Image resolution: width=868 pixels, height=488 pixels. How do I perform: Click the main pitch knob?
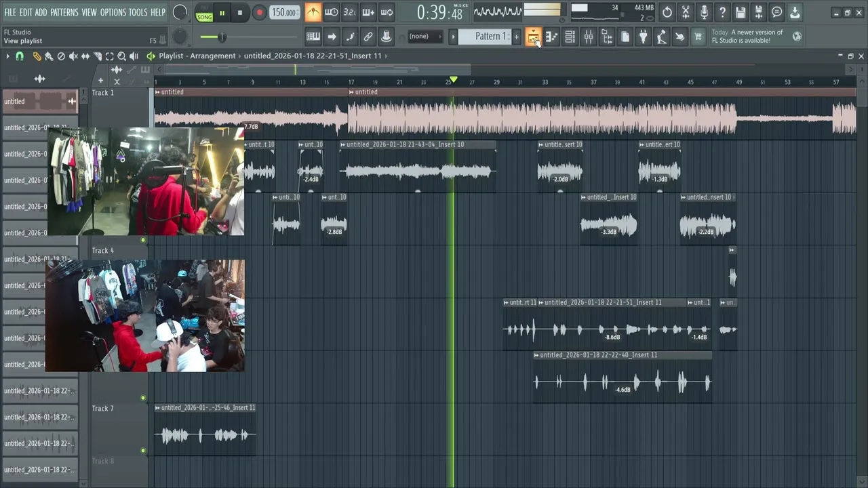[180, 37]
